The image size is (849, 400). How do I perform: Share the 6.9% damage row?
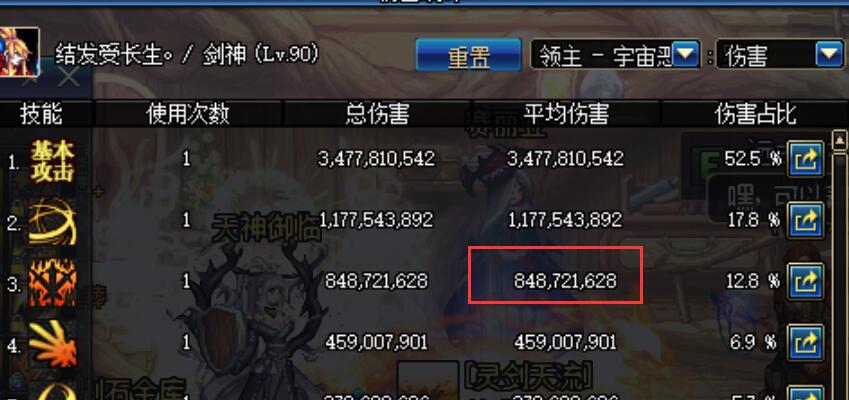coord(805,342)
